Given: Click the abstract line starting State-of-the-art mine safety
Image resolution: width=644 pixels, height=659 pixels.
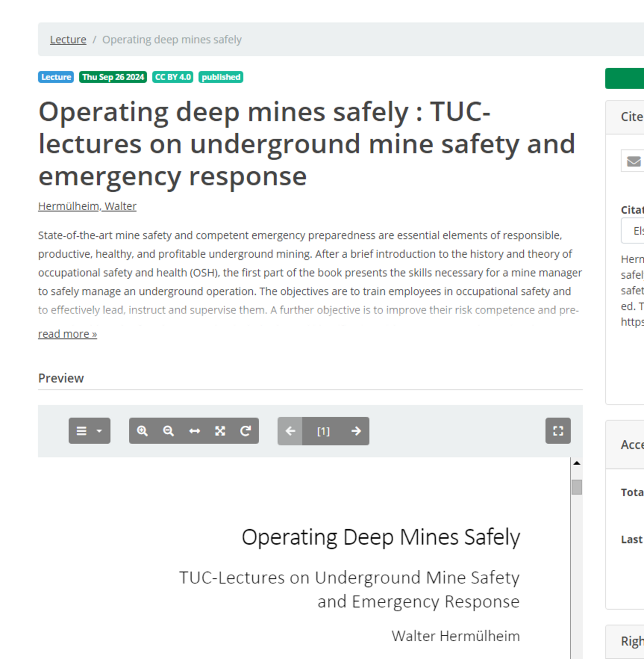Looking at the screenshot, I should [300, 235].
